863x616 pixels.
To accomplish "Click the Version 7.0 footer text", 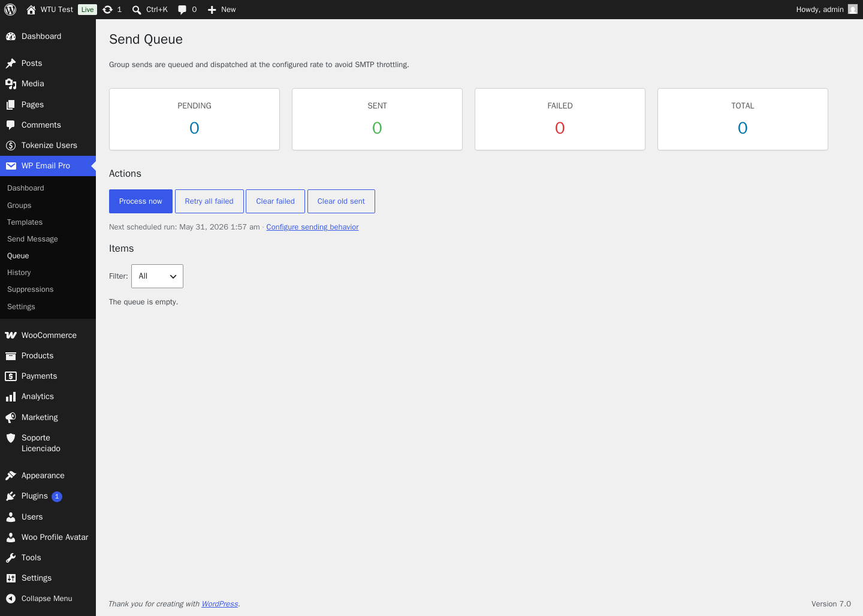I will point(831,604).
